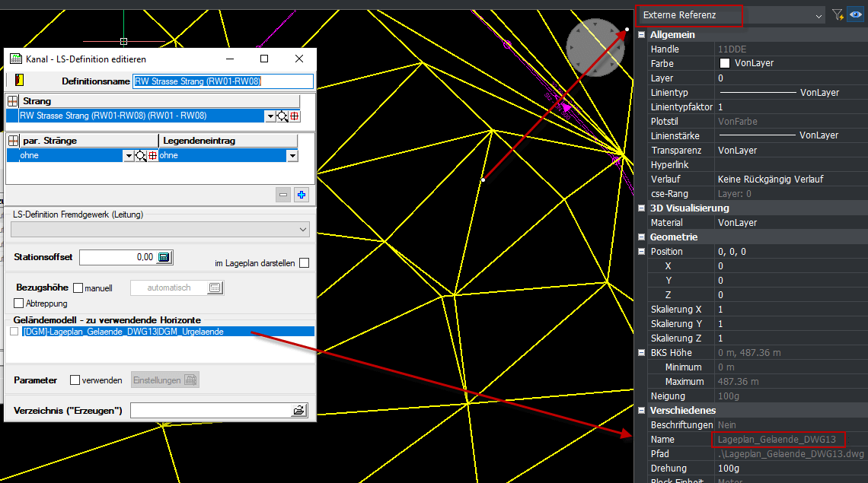Click the Farbe white color swatch

point(725,63)
